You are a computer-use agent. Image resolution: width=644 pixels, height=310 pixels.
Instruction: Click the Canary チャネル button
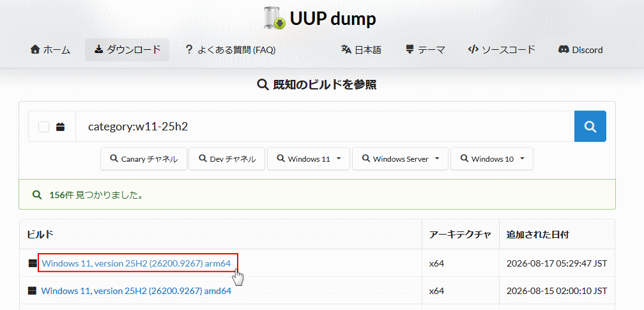[144, 159]
